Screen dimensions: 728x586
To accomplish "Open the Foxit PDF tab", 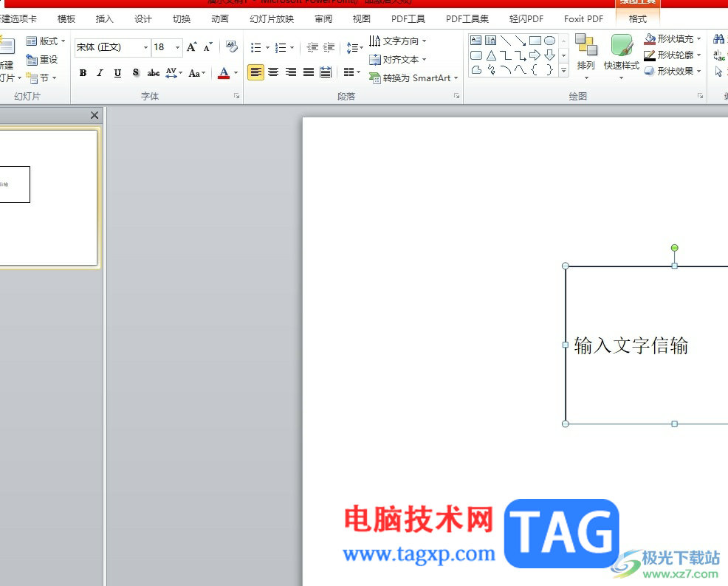I will (x=583, y=19).
